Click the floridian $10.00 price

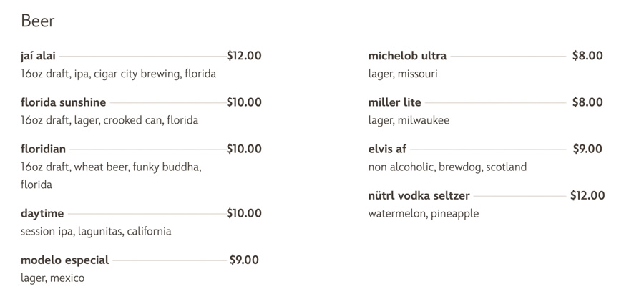(244, 149)
